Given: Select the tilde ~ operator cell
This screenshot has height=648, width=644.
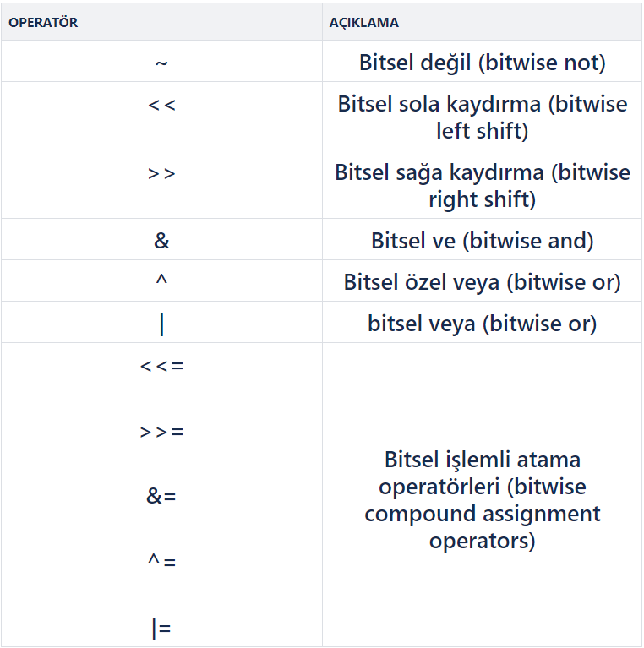Looking at the screenshot, I should pos(161,63).
